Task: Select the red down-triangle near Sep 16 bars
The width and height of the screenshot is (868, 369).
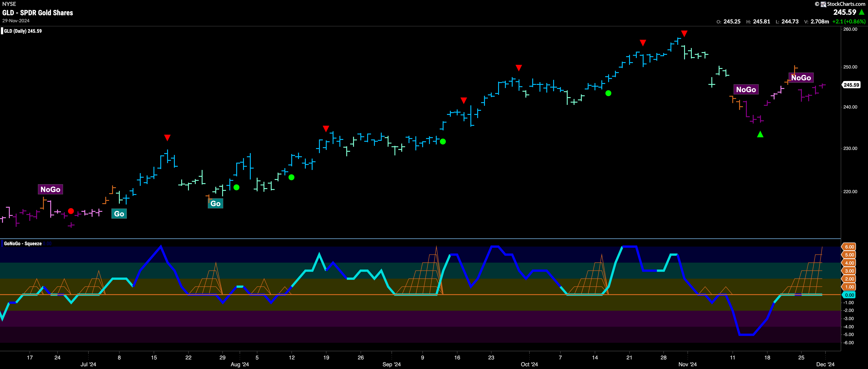Action: click(x=464, y=101)
